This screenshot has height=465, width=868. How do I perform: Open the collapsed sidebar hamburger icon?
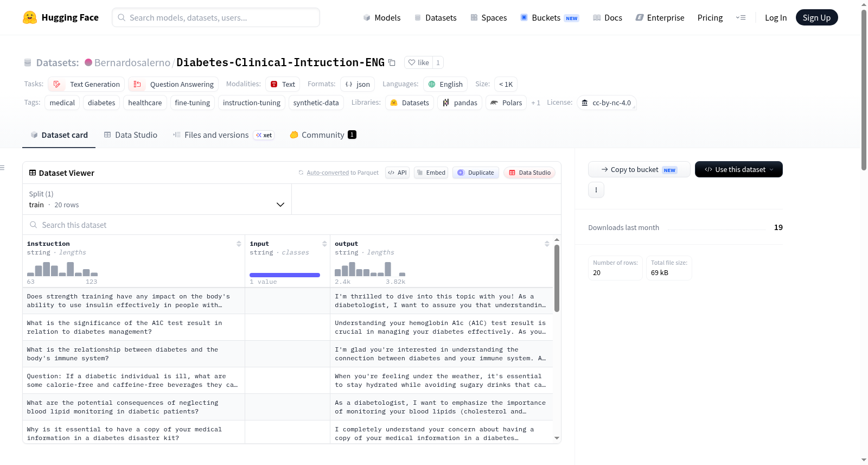pyautogui.click(x=3, y=168)
